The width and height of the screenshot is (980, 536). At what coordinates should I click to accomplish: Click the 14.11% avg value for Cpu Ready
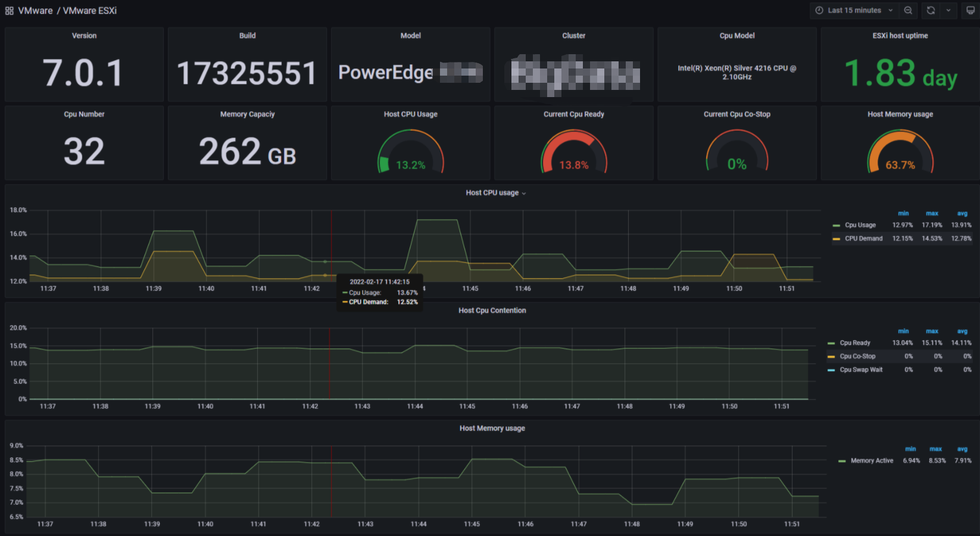(961, 343)
